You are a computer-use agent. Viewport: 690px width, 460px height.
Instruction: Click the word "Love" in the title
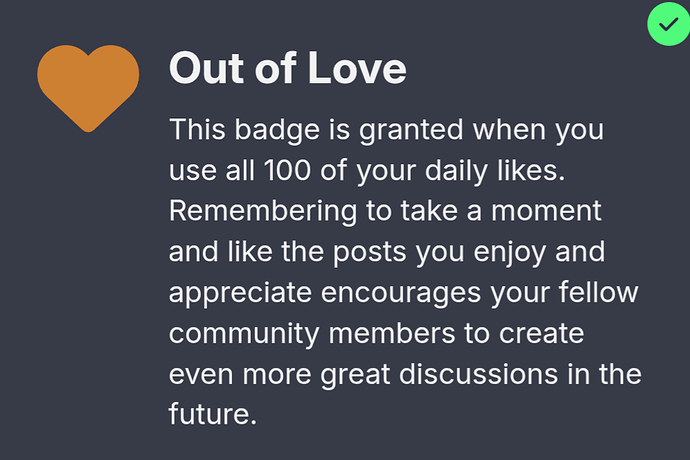pos(357,68)
